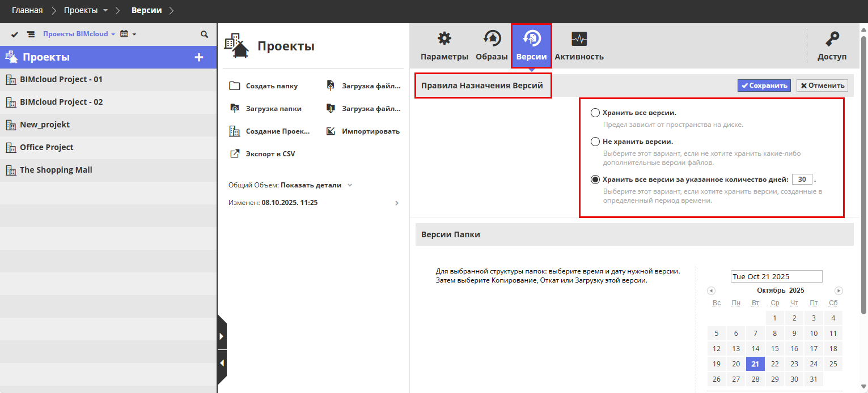The image size is (868, 393).
Task: Expand Общий Объем Показать детали chevron
Action: point(350,185)
